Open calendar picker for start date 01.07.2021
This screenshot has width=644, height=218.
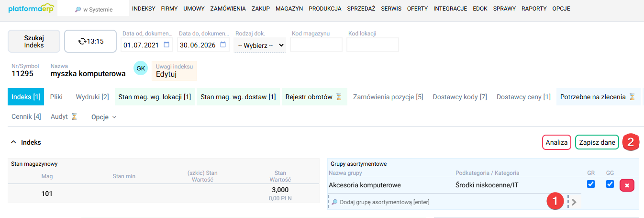coord(167,45)
